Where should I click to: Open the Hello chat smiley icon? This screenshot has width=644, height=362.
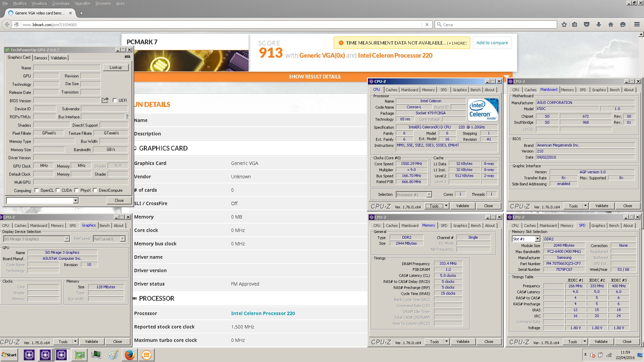(x=623, y=24)
